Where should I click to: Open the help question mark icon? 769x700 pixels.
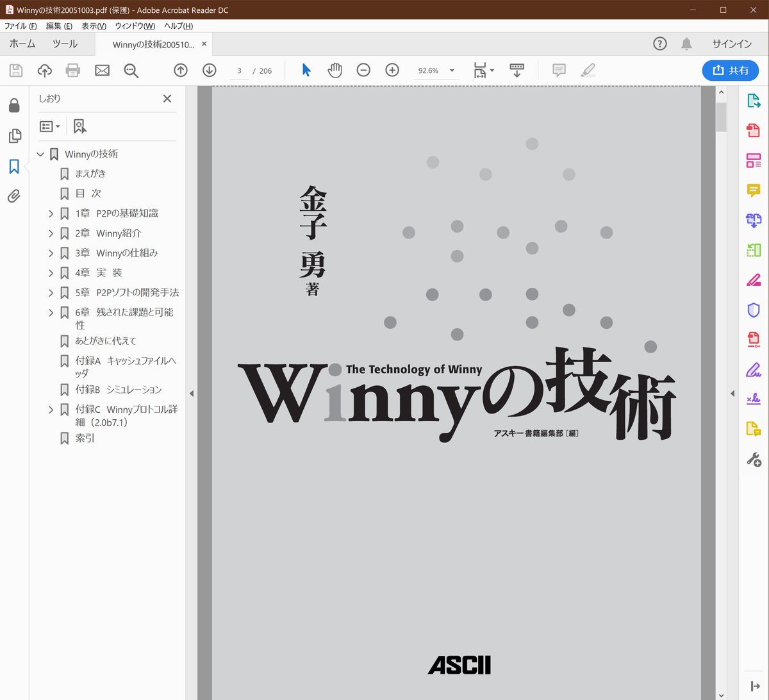tap(659, 44)
